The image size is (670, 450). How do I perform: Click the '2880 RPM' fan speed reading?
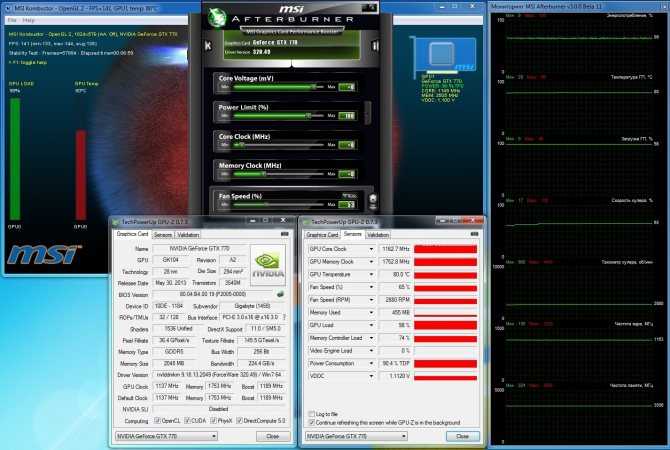pos(395,300)
